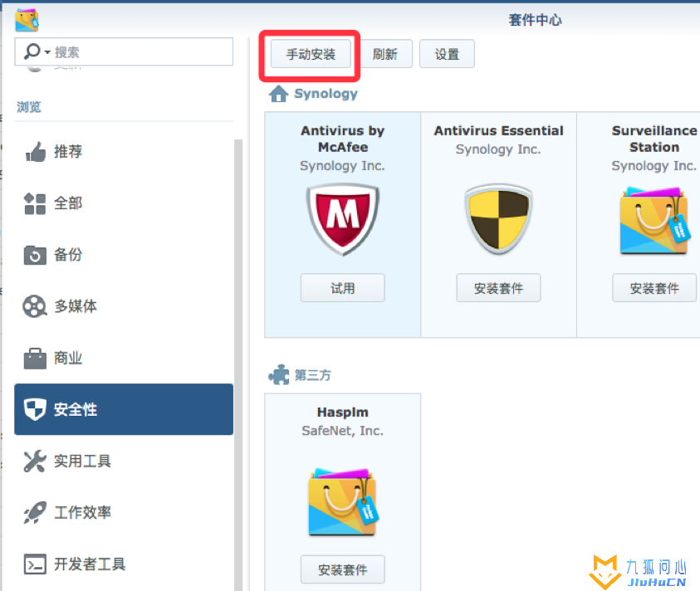Select the 开发者工具 terminal icon
Image resolution: width=700 pixels, height=591 pixels.
coord(35,564)
